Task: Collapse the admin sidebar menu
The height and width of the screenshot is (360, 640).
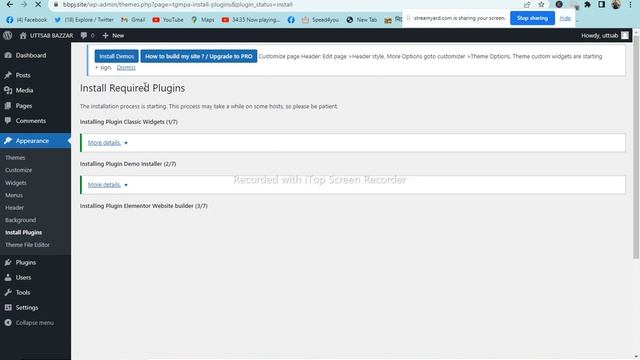Action: (x=35, y=322)
